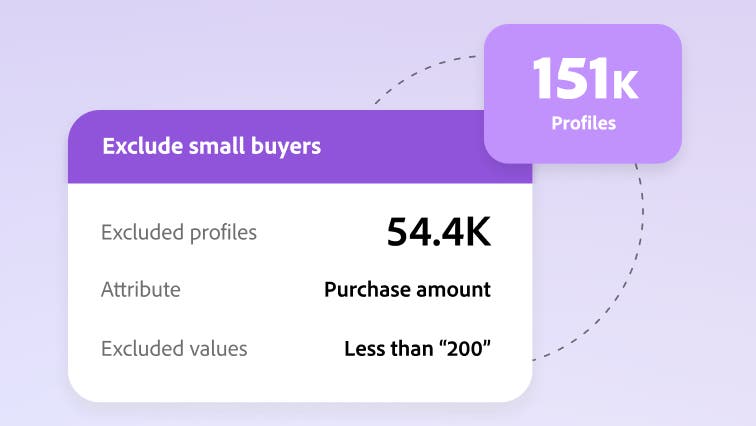Click the word "buyers" in the header
756x426 pixels.
[x=284, y=146]
